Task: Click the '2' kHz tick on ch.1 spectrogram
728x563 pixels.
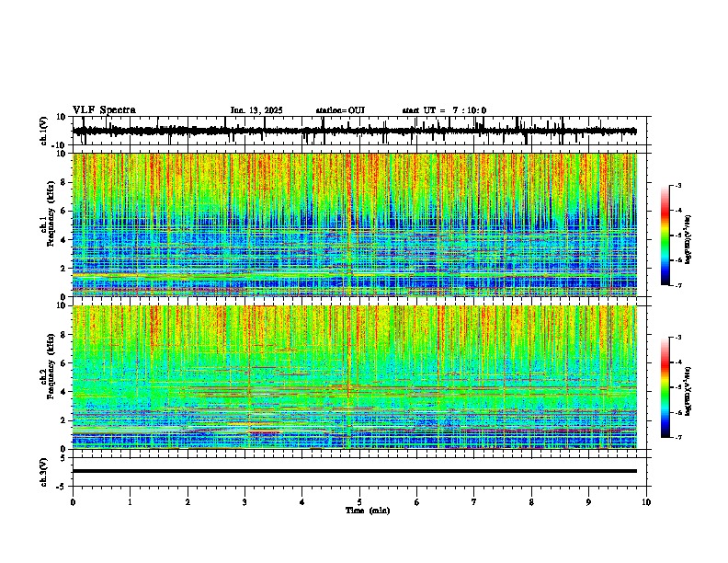Action: [x=63, y=269]
